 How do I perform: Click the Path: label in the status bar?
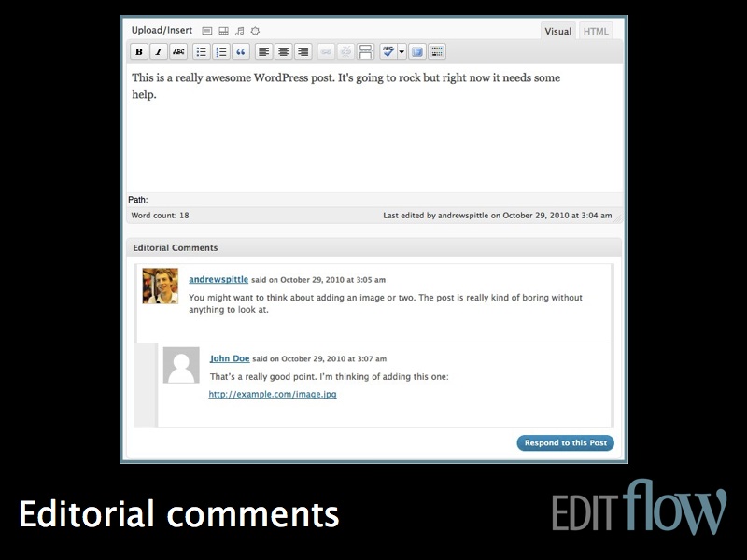[137, 200]
